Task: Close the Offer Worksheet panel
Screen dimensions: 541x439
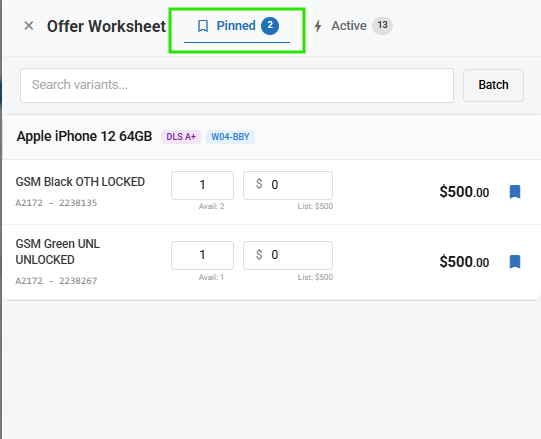Action: (x=29, y=26)
